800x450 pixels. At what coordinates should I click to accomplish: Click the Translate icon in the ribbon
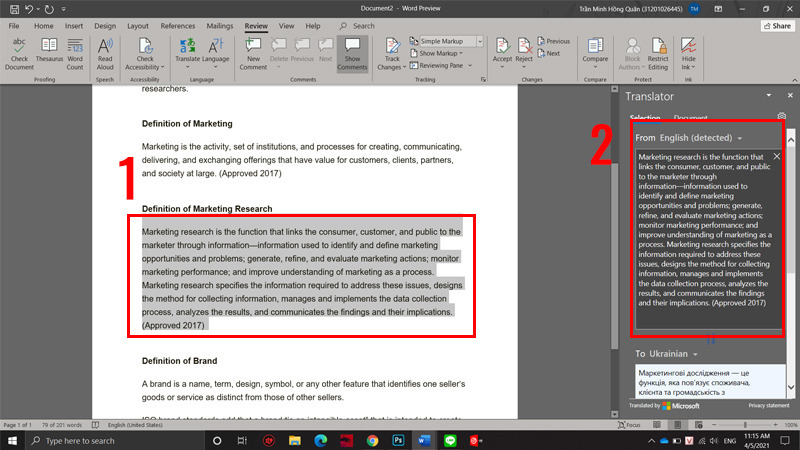pos(186,50)
